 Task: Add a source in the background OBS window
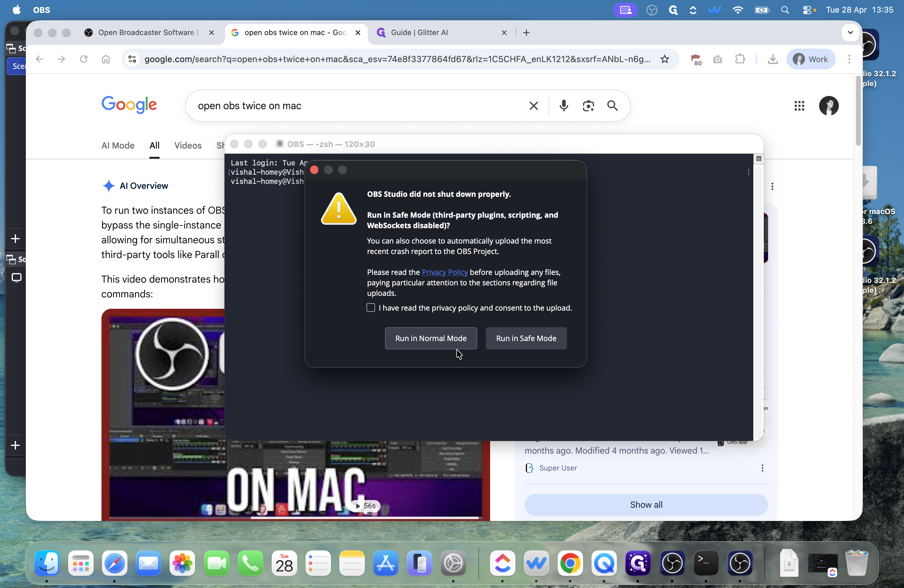click(15, 446)
